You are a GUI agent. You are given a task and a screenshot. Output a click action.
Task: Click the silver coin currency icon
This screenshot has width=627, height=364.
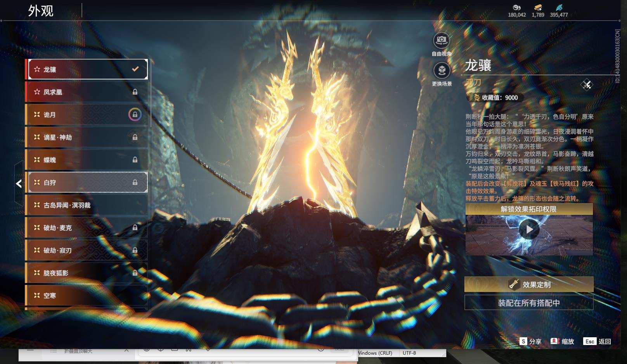point(517,7)
